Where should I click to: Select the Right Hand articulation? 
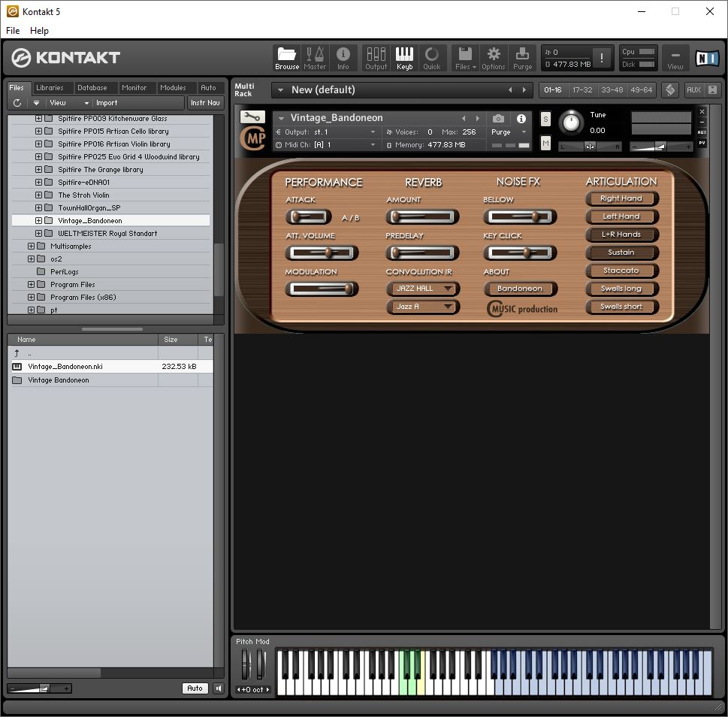pos(621,198)
